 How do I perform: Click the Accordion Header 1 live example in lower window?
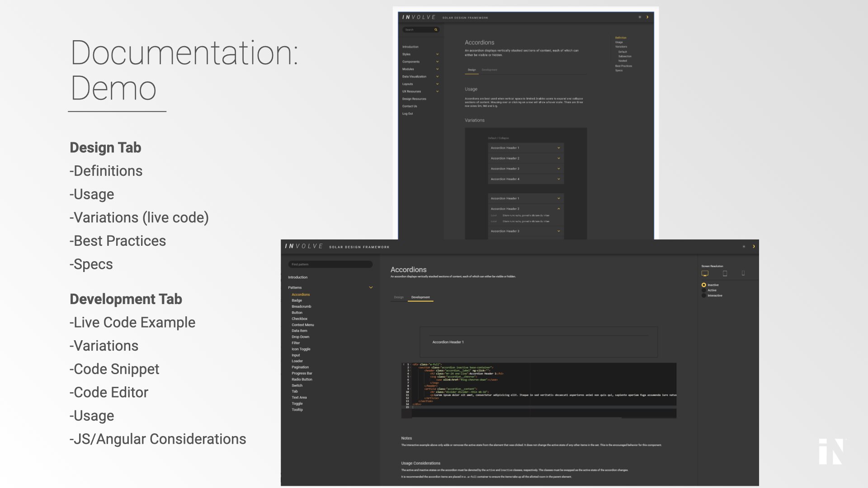pyautogui.click(x=538, y=342)
